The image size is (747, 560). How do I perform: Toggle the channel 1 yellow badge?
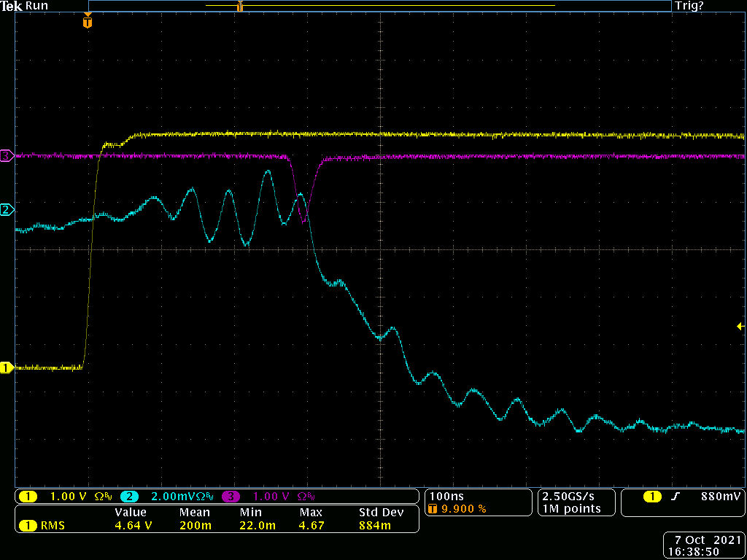tap(28, 497)
